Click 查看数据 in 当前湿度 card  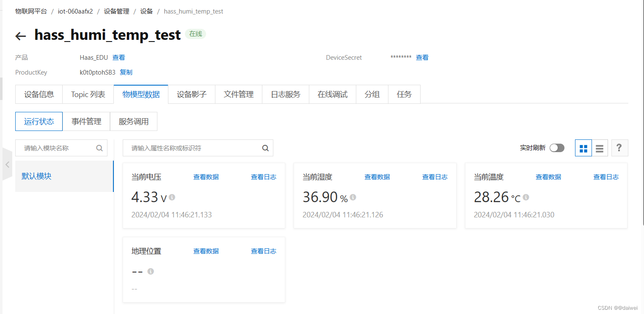tap(377, 177)
